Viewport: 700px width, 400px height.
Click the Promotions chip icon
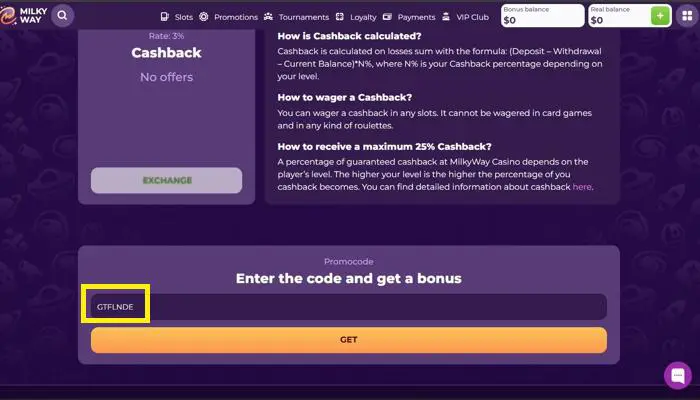[x=204, y=17]
